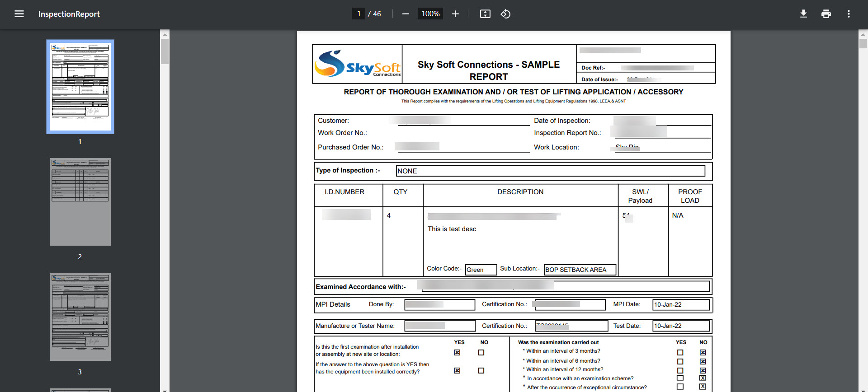
Task: Click the fit to page icon
Action: click(485, 14)
